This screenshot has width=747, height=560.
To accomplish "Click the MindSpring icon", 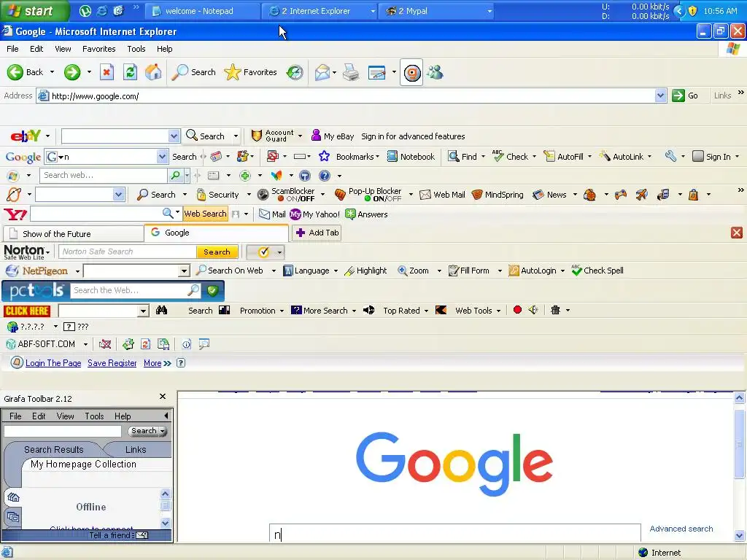I will 477,195.
